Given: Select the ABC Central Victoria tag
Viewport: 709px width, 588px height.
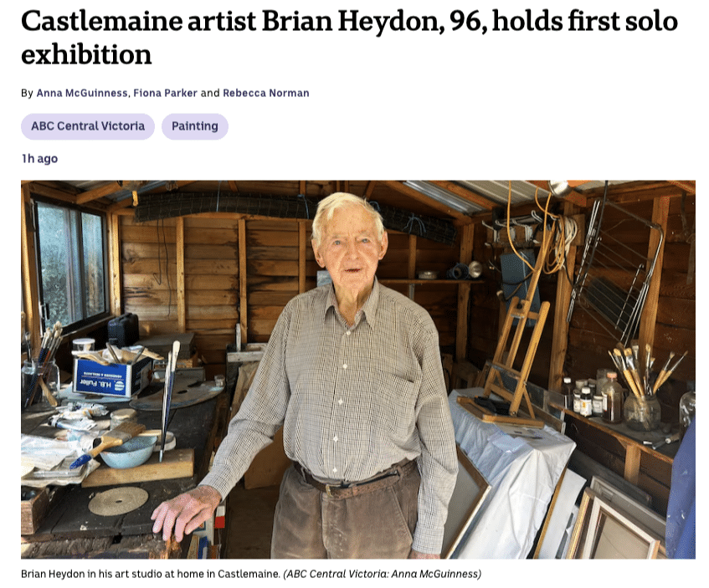Looking at the screenshot, I should [x=88, y=126].
